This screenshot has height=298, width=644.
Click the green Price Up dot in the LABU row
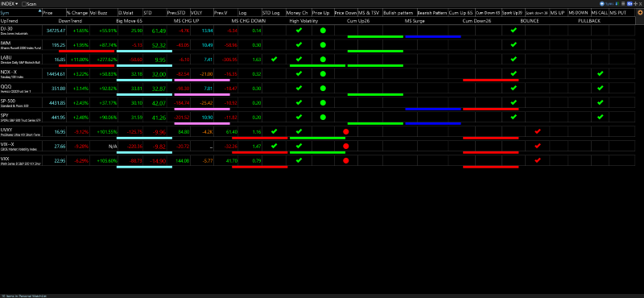pos(323,59)
